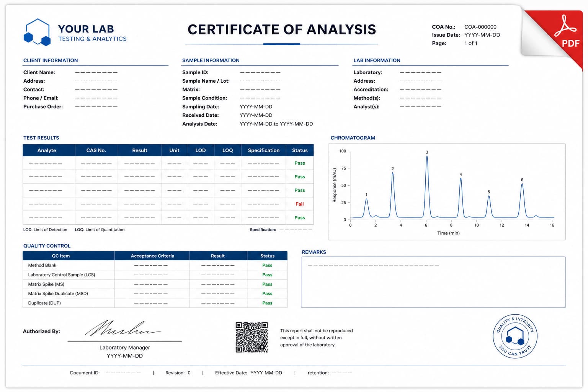Click the red PDF corner icon
The height and width of the screenshot is (392, 588).
pos(559,36)
